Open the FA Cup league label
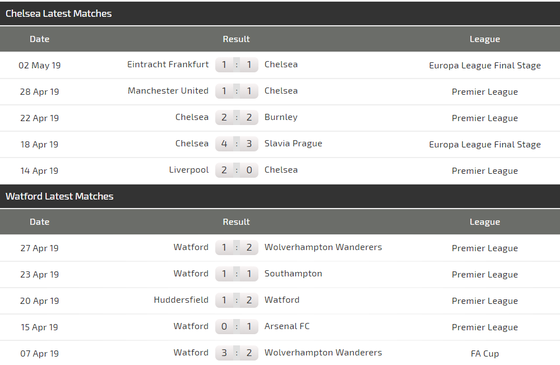 [x=485, y=354]
